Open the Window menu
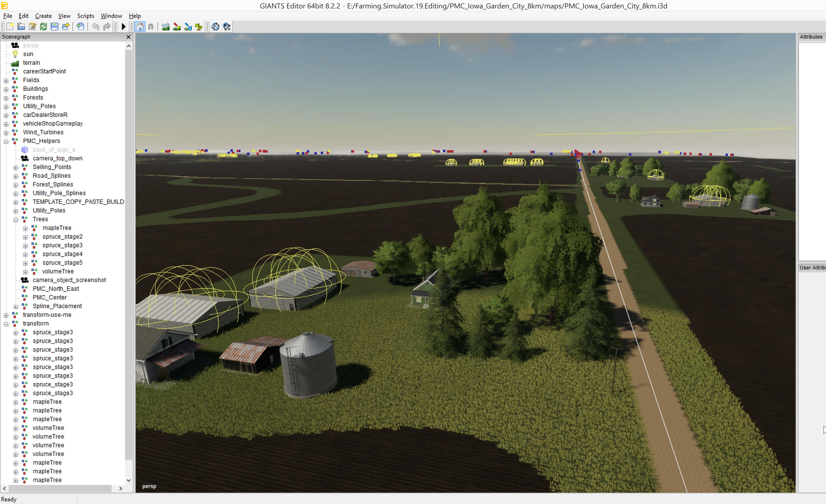The width and height of the screenshot is (826, 504). (111, 16)
